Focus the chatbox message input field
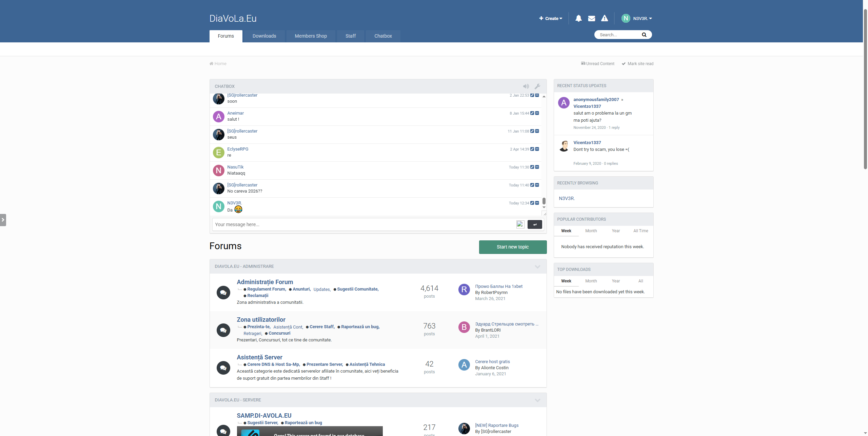868x436 pixels. click(x=363, y=224)
